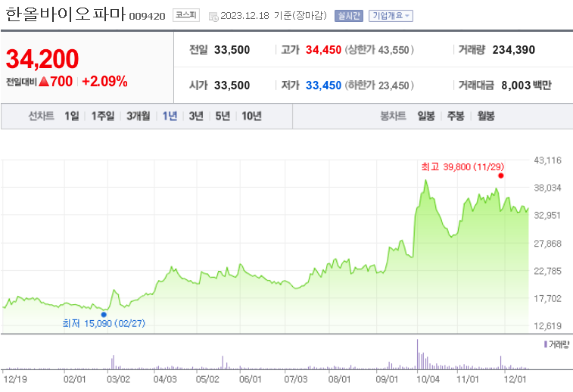Click the 2023.12.18 기준(장마감) date text
This screenshot has height=392, width=573.
pyautogui.click(x=273, y=16)
